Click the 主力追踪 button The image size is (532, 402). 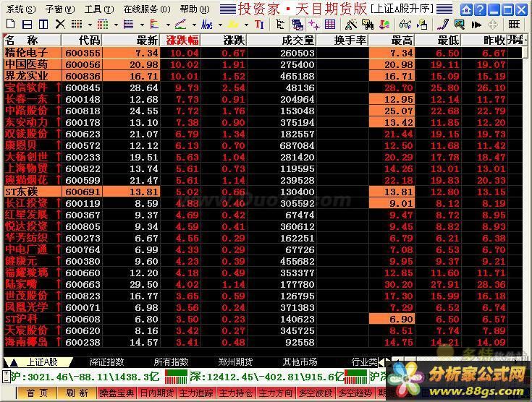click(196, 393)
